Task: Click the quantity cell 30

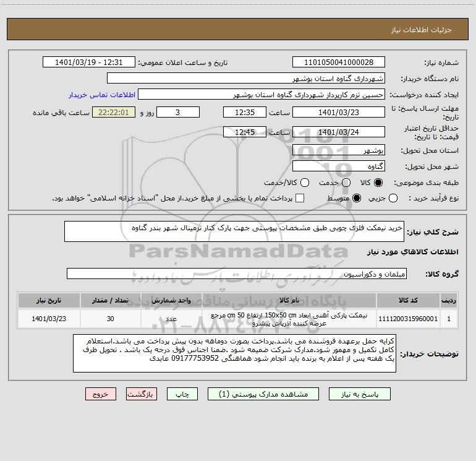Action: 111,319
